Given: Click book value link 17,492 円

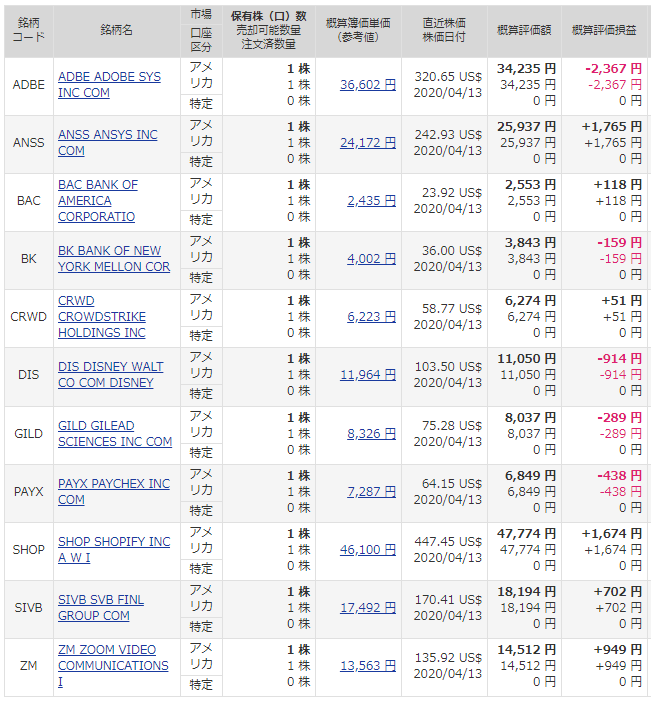Looking at the screenshot, I should (368, 608).
